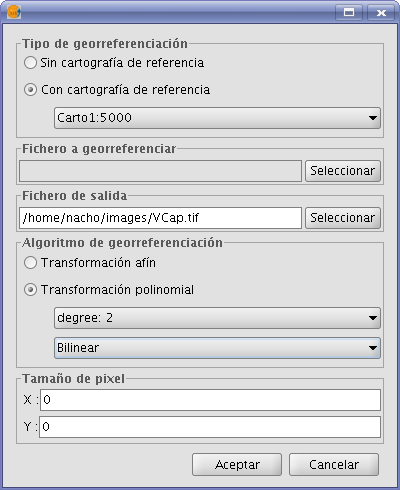This screenshot has height=490, width=400.
Task: Open the Bilinear interpolation dropdown
Action: [217, 348]
